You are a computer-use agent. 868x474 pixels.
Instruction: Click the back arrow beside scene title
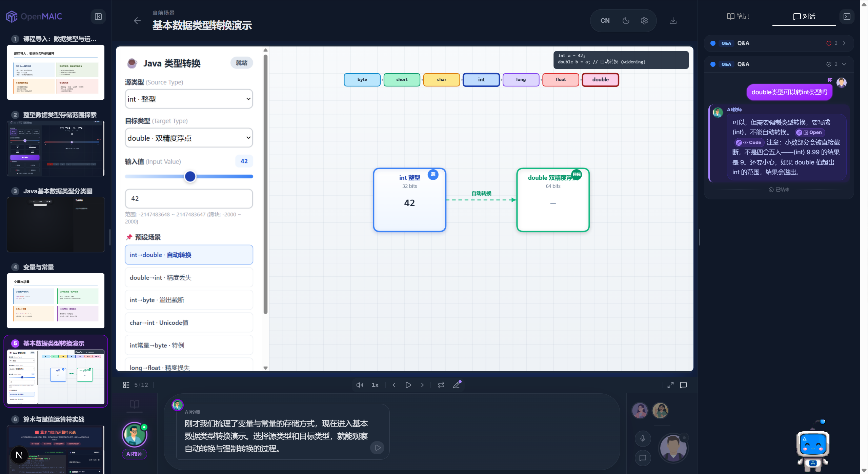tap(137, 21)
